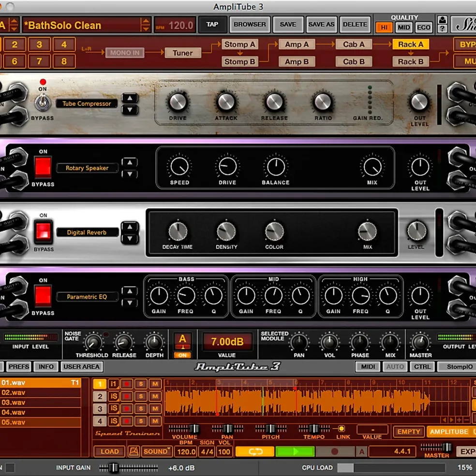Arm record on track 3
The height and width of the screenshot is (476, 476).
126,409
